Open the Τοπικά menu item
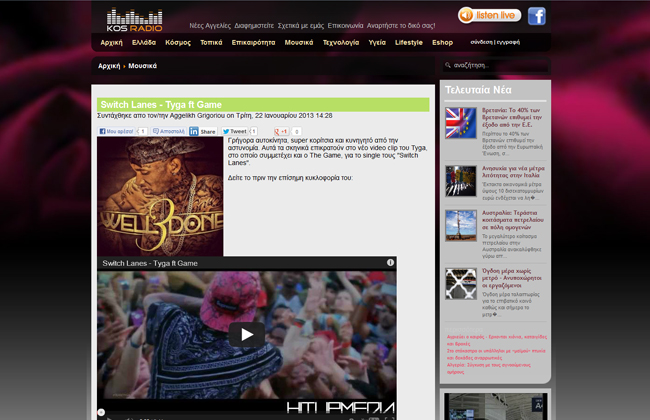The height and width of the screenshot is (420, 650). pyautogui.click(x=211, y=42)
